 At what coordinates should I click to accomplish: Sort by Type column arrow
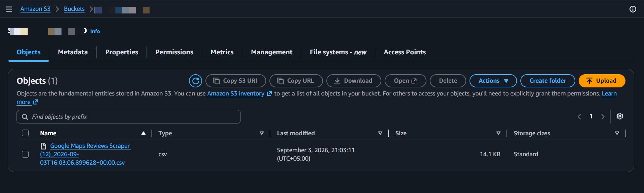262,133
